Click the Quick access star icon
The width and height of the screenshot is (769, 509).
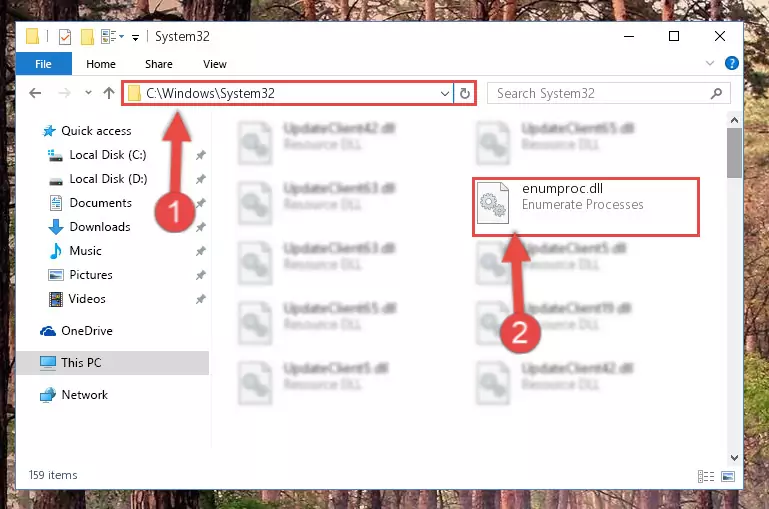49,131
